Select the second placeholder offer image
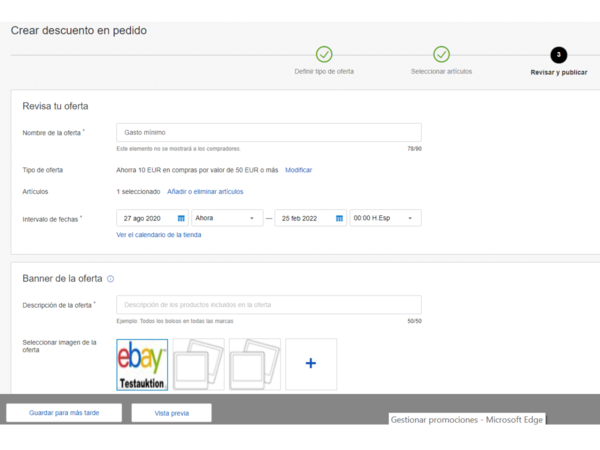The image size is (600, 450). tap(199, 364)
